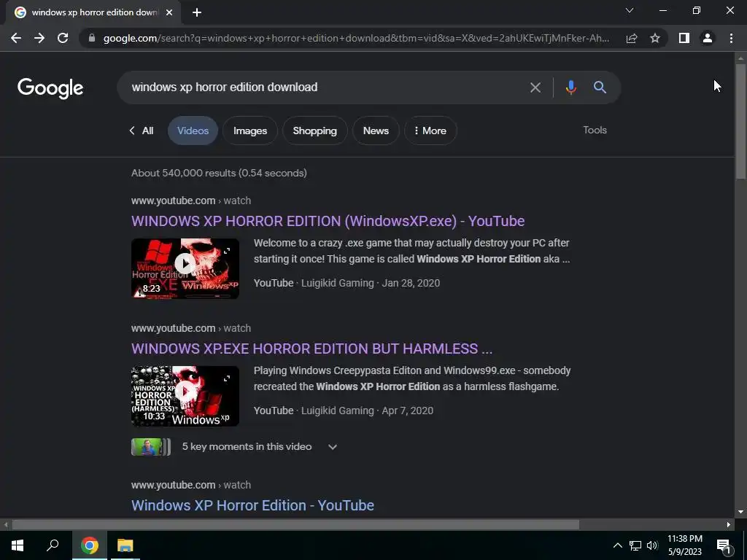Clear the search box with X
The width and height of the screenshot is (747, 560).
[535, 87]
